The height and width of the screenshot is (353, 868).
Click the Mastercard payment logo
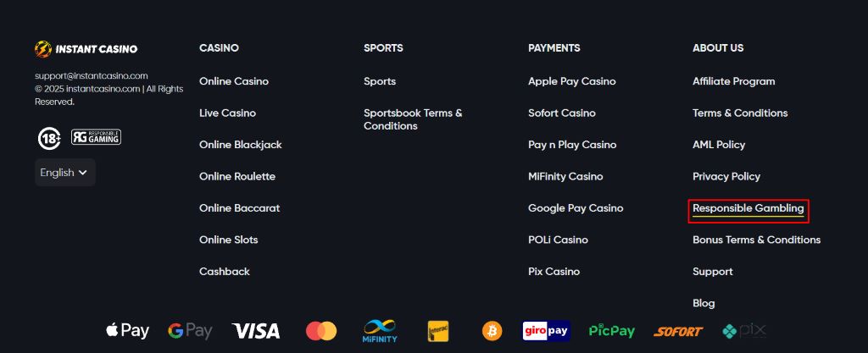321,331
